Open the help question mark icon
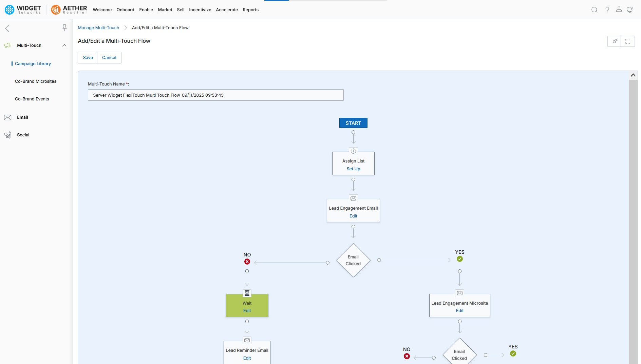Screen dimensions: 641x364 [x=607, y=10]
